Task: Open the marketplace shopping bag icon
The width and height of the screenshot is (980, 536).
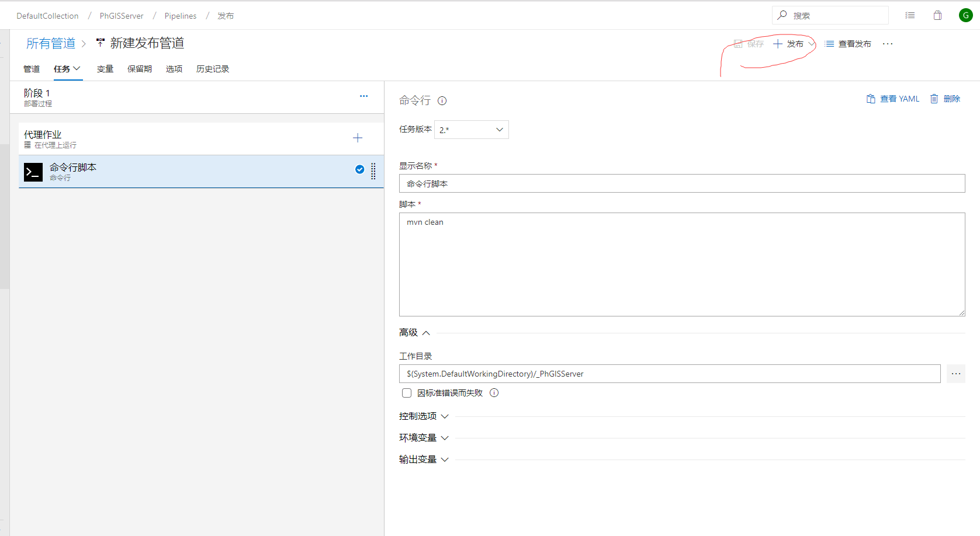Action: (x=937, y=15)
